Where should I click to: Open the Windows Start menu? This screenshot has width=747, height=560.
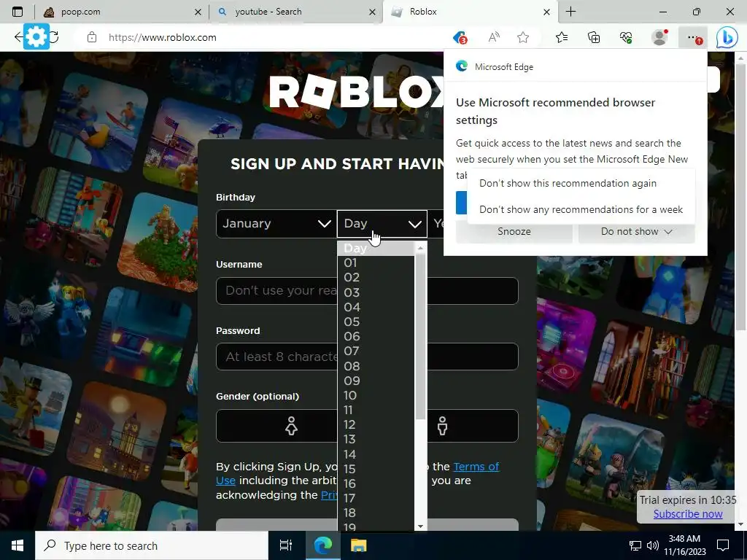(18, 545)
